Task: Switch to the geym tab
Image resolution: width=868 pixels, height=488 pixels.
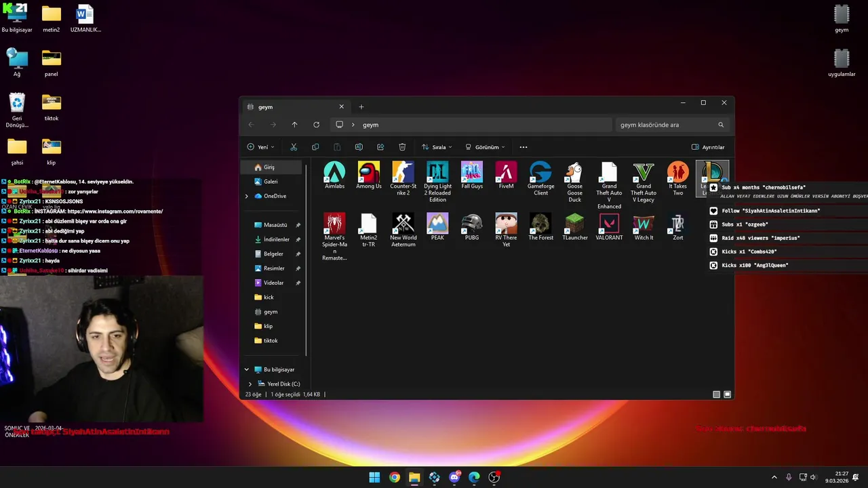Action: click(295, 107)
